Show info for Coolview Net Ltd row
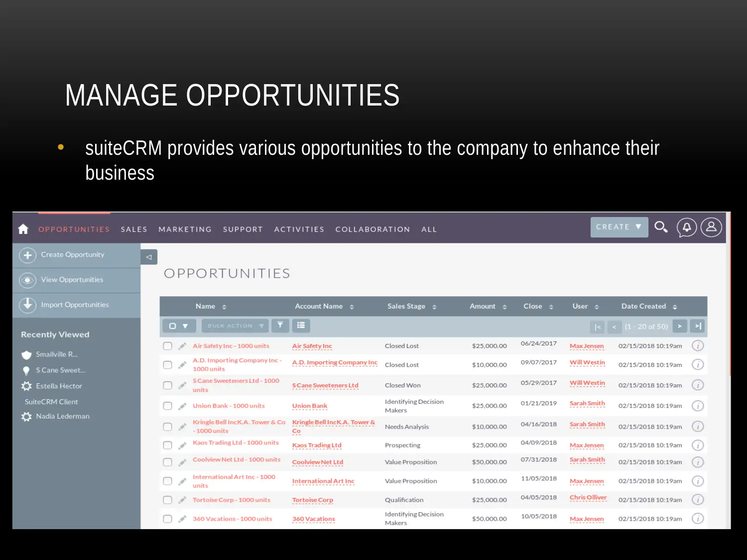Image resolution: width=747 pixels, height=560 pixels. [x=698, y=462]
